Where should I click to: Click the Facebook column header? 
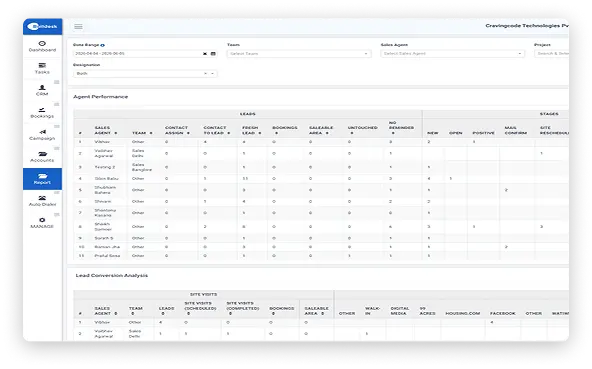pos(503,313)
